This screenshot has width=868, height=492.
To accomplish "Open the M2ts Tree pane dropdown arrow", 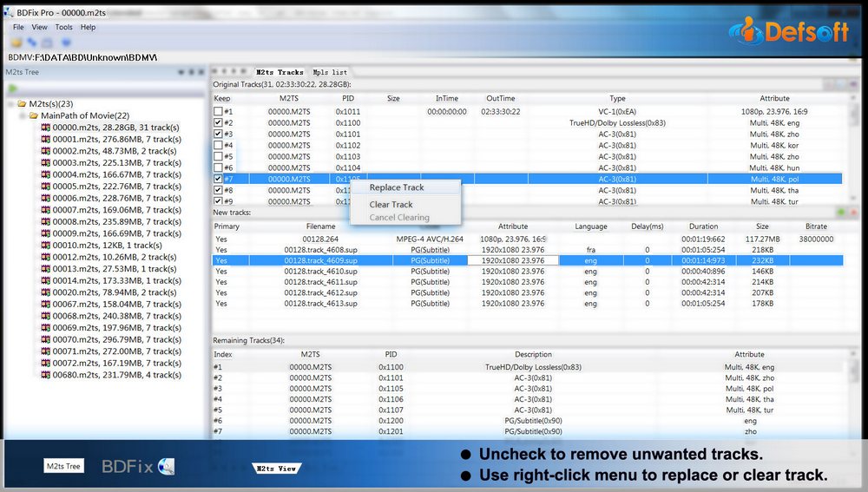I will pyautogui.click(x=181, y=72).
